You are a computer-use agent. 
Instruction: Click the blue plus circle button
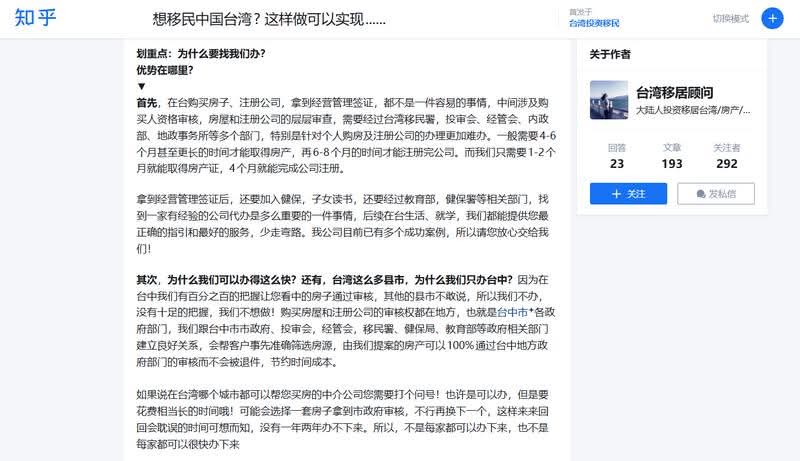772,18
